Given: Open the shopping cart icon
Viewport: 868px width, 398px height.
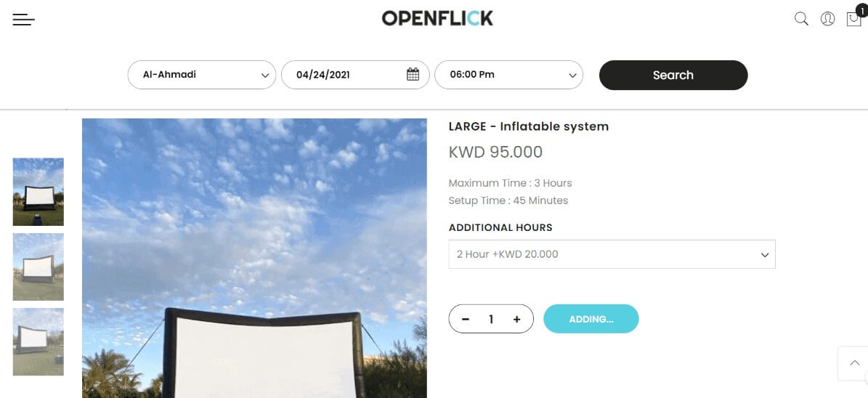Looking at the screenshot, I should [x=853, y=19].
